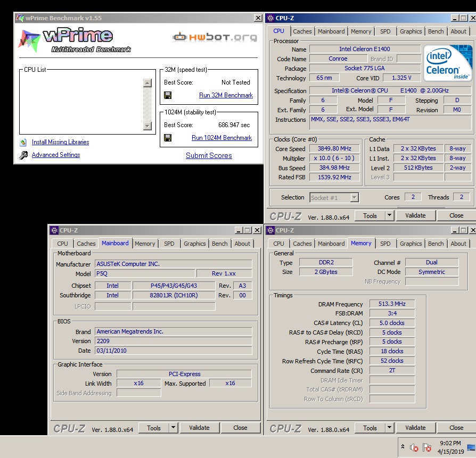Click the DRAM Frequency 513.3 MHz value
Viewport: 476px width, 458px height.
(392, 304)
